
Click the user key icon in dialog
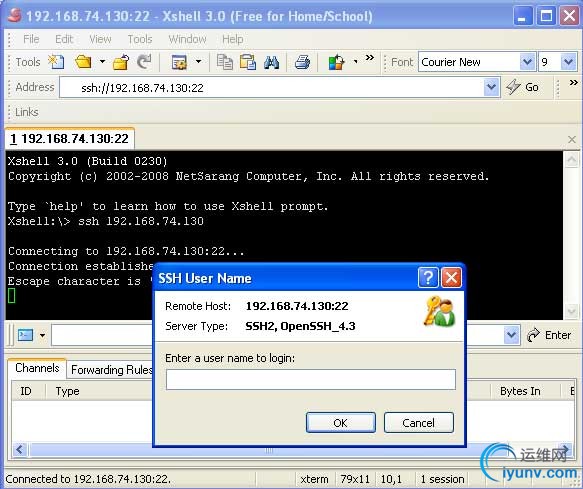439,312
